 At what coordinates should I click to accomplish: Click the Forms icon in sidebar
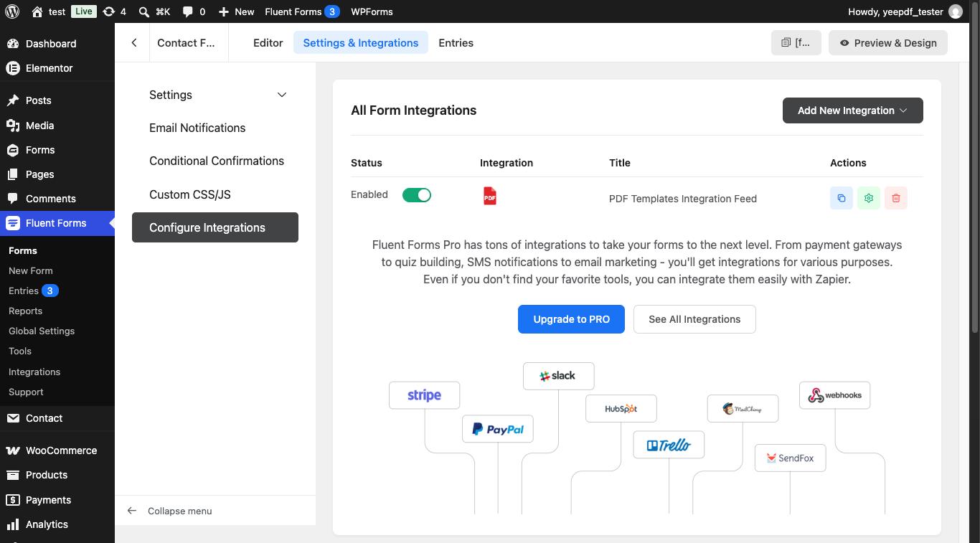coord(13,150)
